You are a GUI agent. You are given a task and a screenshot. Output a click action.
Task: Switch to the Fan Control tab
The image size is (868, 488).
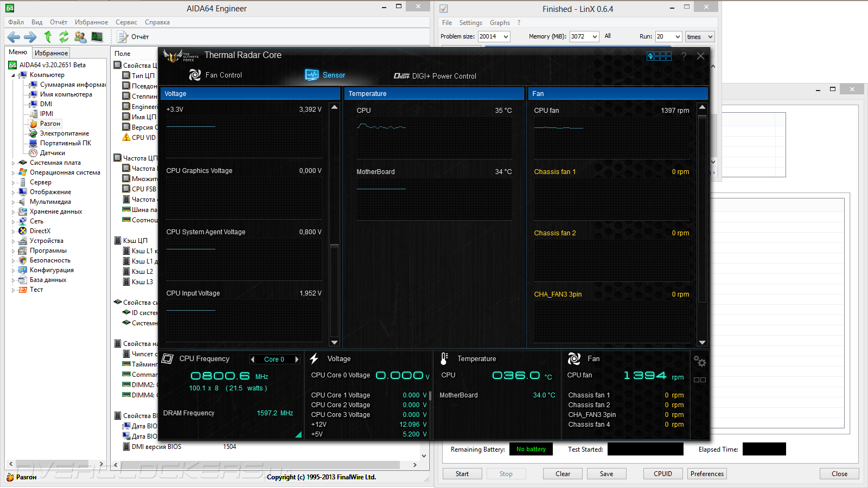pos(216,75)
